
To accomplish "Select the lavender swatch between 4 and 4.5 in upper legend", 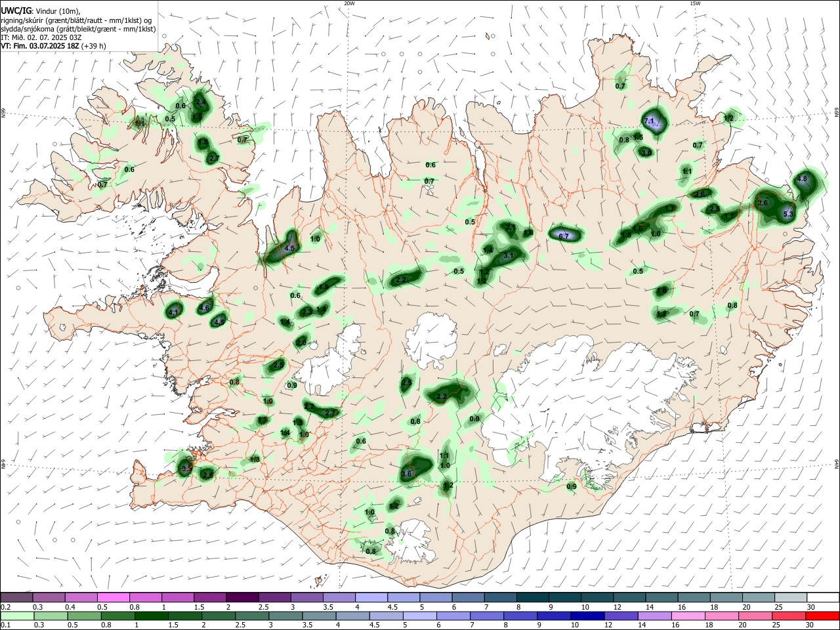I will click(x=370, y=598).
